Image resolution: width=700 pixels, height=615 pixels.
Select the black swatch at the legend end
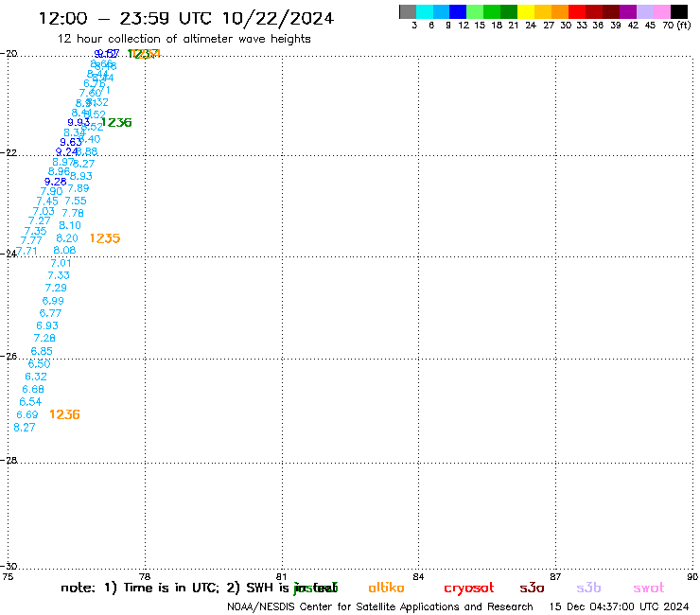(678, 11)
